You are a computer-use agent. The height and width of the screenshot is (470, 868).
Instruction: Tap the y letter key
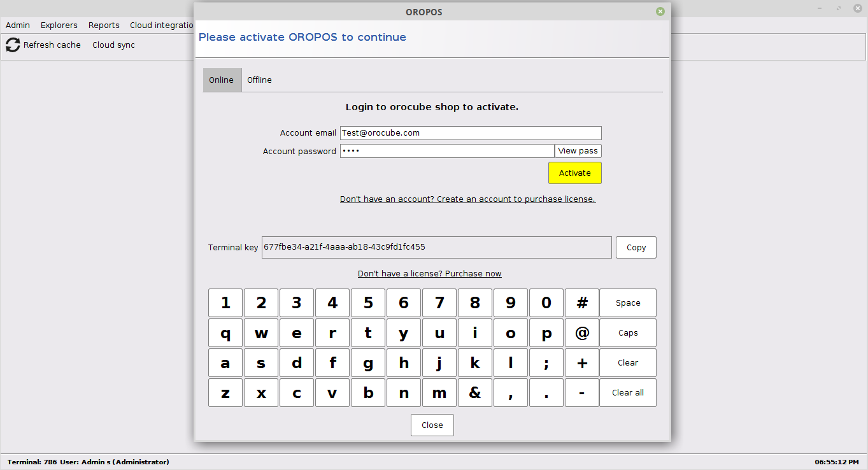[x=404, y=333]
